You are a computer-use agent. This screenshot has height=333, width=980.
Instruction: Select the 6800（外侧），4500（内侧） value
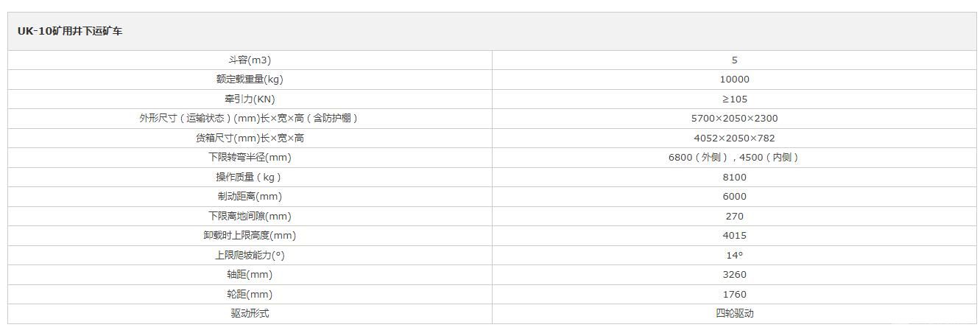point(734,157)
